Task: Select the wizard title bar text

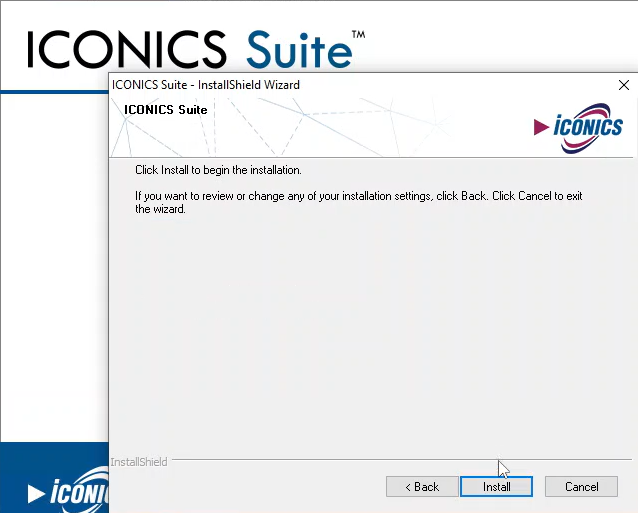Action: coord(206,85)
